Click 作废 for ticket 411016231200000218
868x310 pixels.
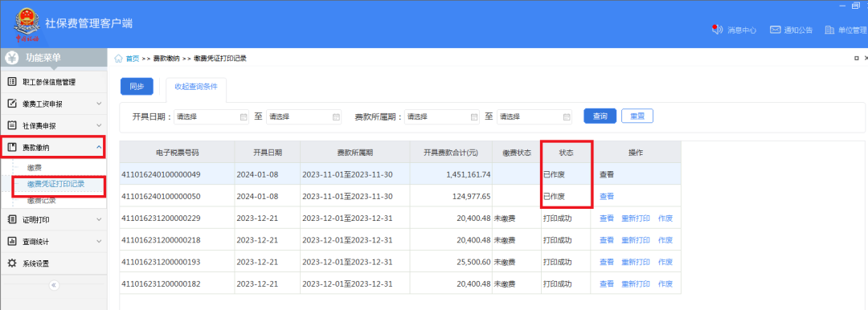click(665, 240)
